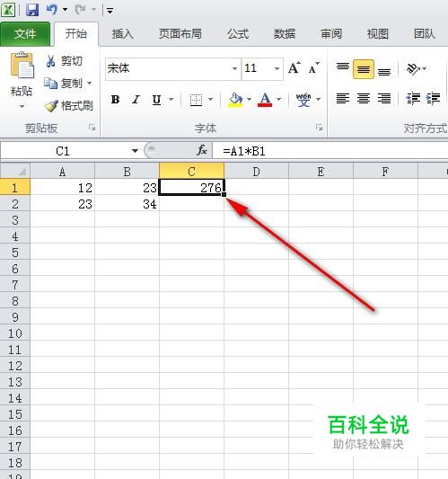Open the 宋体 font name dropdown
Viewport: 448px width, 479px height.
click(234, 68)
